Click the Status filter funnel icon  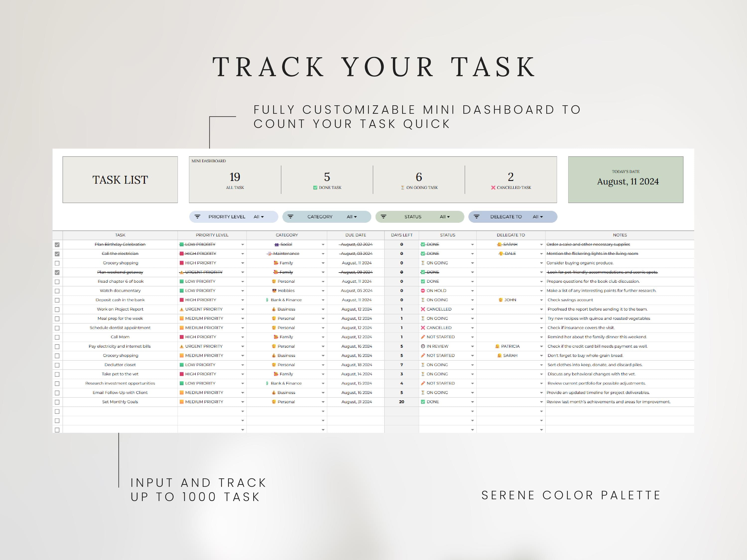(x=384, y=217)
